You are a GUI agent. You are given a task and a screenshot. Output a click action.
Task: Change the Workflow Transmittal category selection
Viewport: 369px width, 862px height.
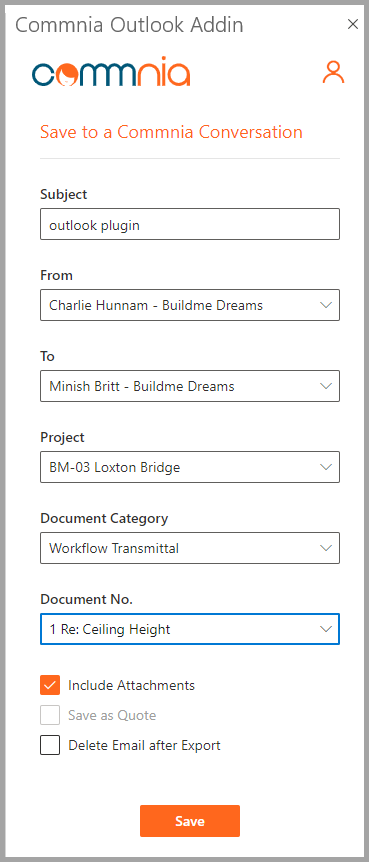coord(190,548)
